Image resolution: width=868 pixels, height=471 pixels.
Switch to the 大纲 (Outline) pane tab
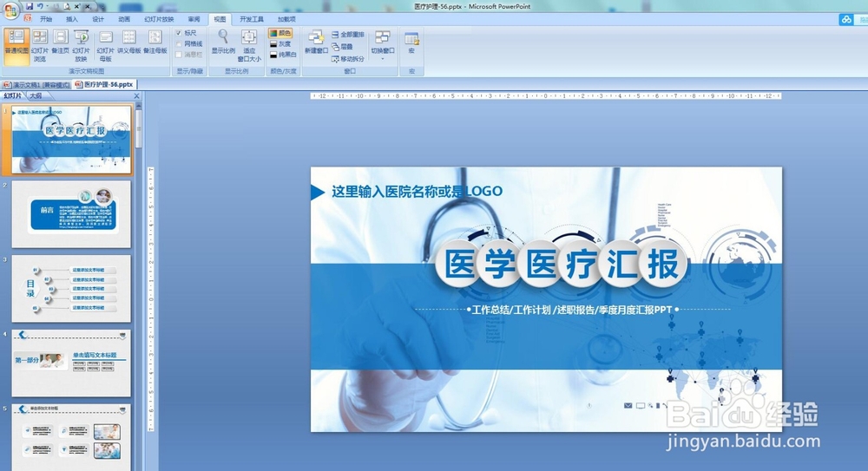click(36, 95)
